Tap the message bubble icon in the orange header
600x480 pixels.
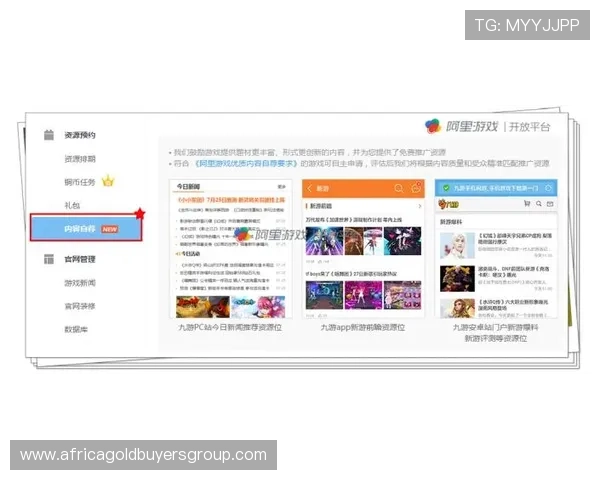point(416,188)
